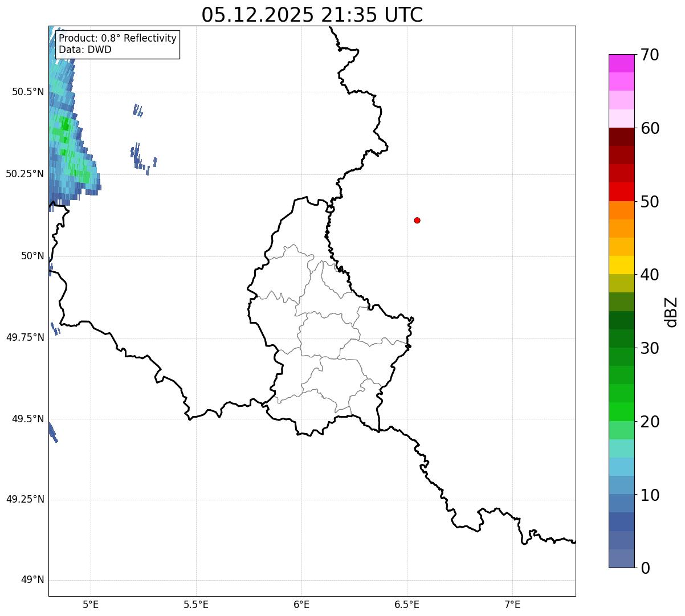Viewport: 685px width, 616px height.
Task: Click the colorbar tick label 70
Action: tap(650, 55)
